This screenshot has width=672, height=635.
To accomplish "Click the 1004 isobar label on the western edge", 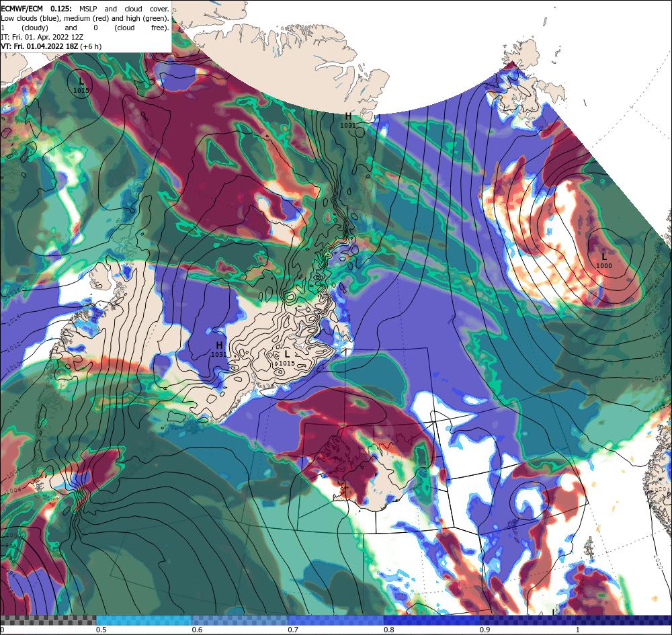I will [x=13, y=489].
